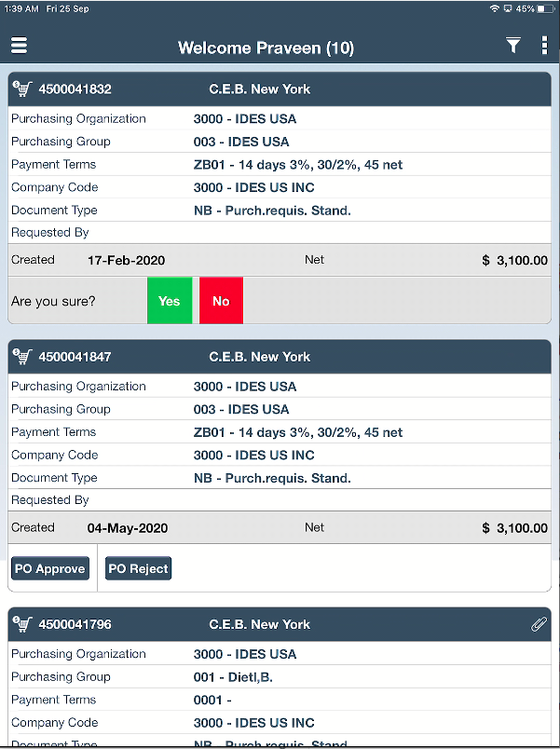The image size is (560, 749).
Task: Open order number 4500041847
Action: pyautogui.click(x=75, y=357)
